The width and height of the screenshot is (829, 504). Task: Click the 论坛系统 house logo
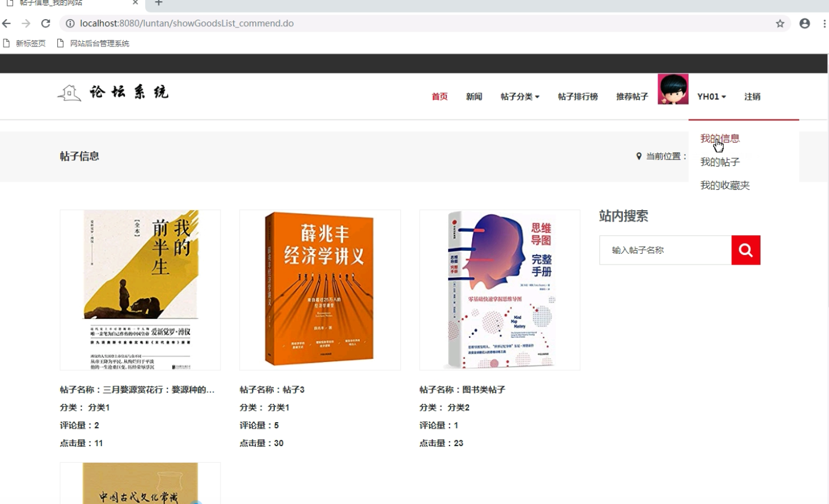tap(113, 93)
